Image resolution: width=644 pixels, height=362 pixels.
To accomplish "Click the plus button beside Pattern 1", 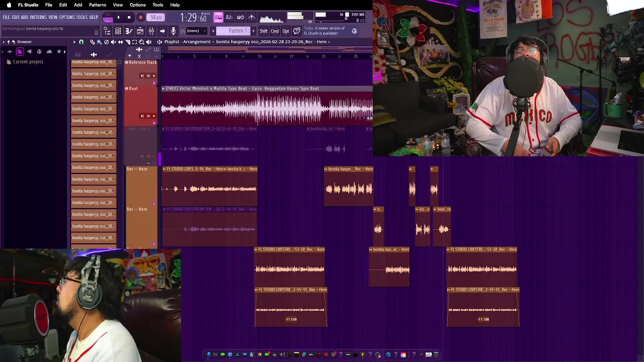I will [253, 31].
